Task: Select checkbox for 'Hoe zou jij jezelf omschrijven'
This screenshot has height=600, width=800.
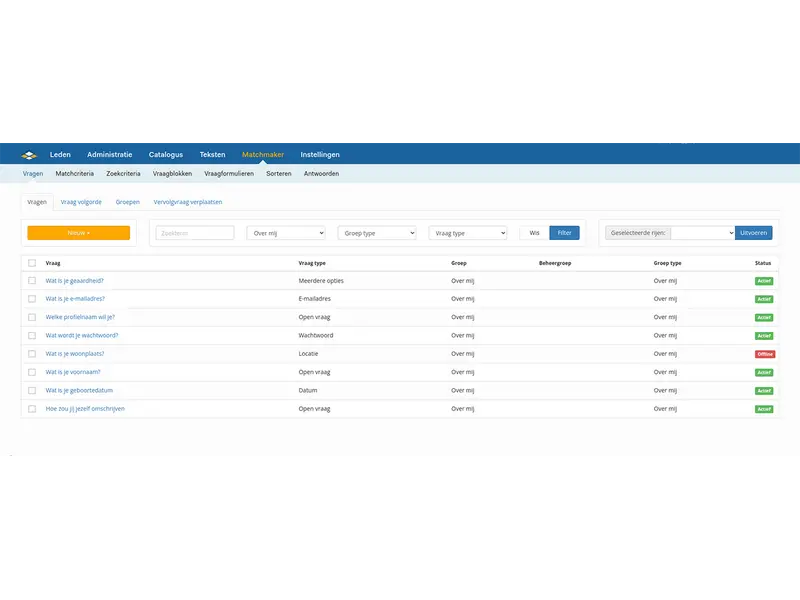Action: point(32,409)
